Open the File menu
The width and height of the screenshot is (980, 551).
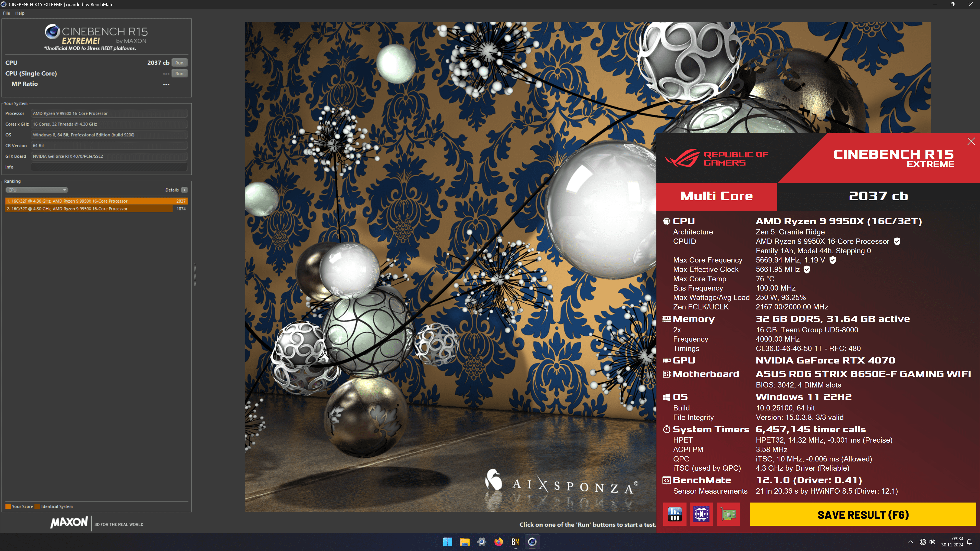pos(6,13)
